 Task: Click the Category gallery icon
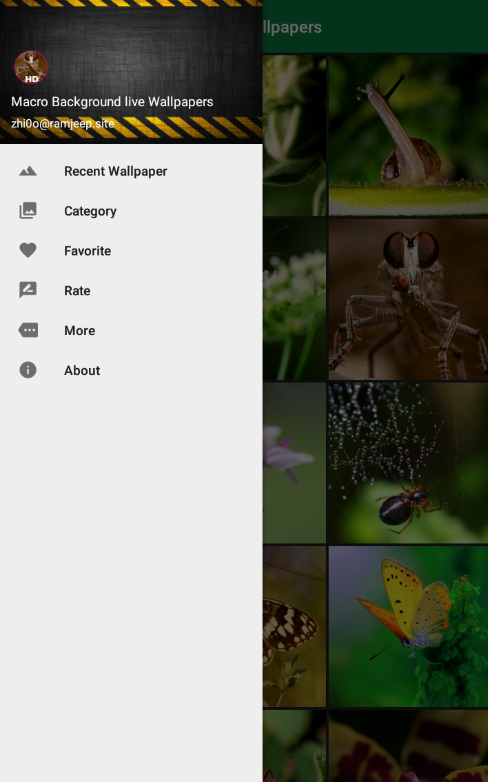click(x=28, y=210)
